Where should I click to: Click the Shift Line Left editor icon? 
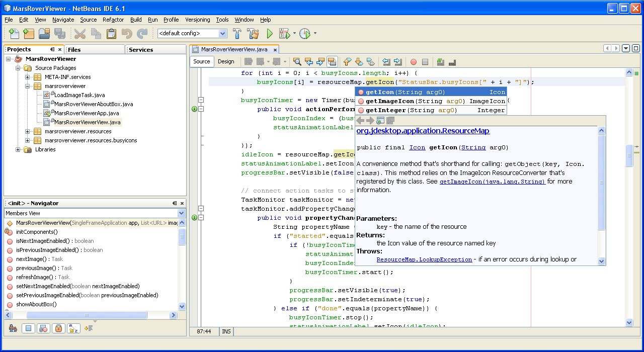(x=386, y=62)
